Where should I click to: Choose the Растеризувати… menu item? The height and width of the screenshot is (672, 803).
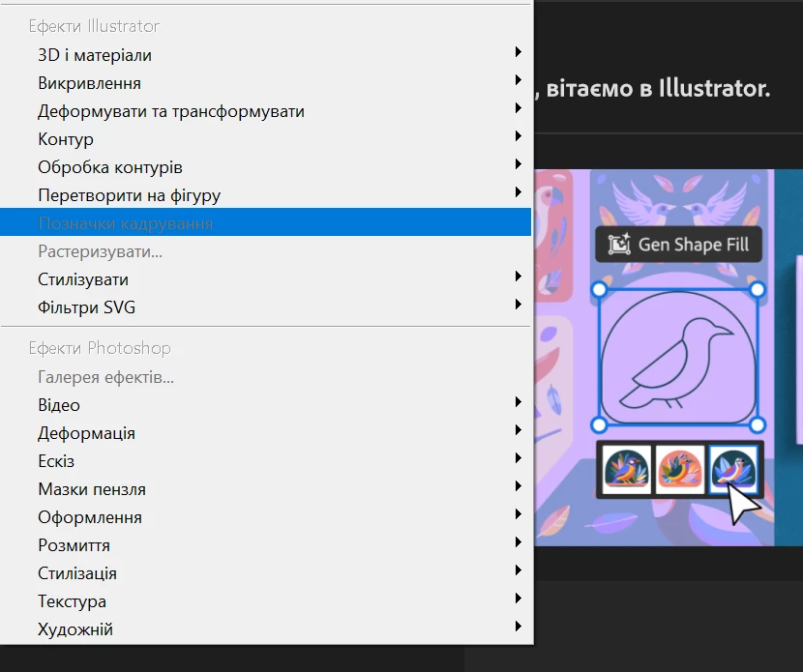click(x=266, y=251)
